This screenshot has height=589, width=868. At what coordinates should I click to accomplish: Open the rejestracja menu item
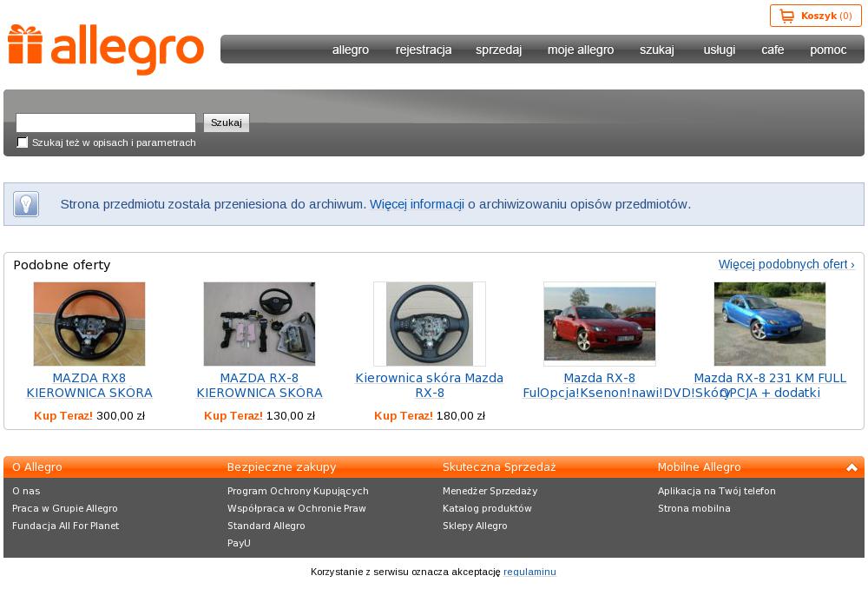[x=424, y=50]
